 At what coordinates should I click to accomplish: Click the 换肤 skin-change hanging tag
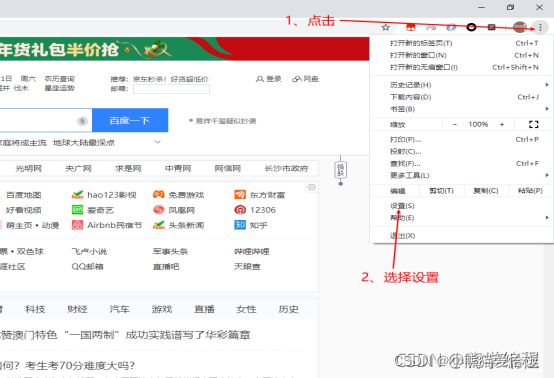(340, 170)
